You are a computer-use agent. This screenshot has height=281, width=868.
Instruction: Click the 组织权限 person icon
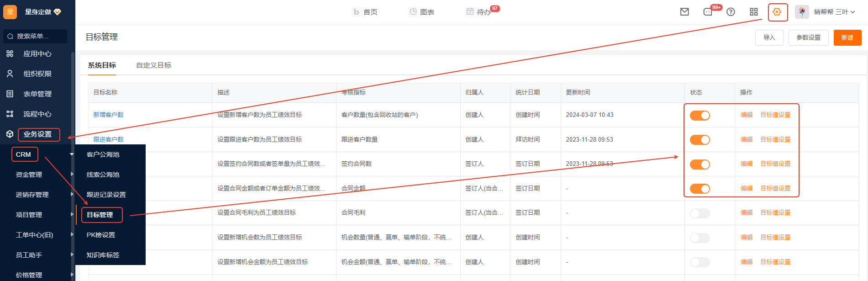coord(10,74)
